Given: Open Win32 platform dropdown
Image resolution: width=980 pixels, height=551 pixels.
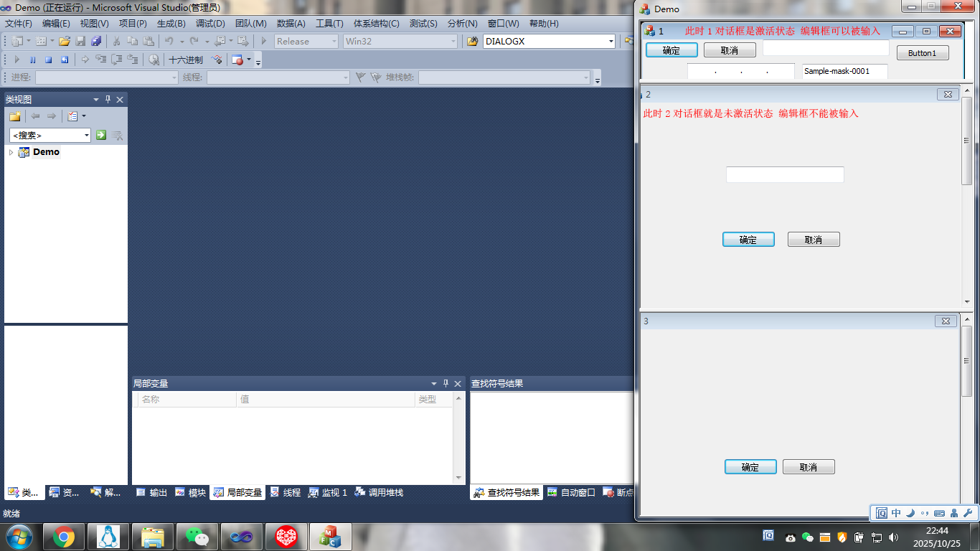Looking at the screenshot, I should (453, 42).
